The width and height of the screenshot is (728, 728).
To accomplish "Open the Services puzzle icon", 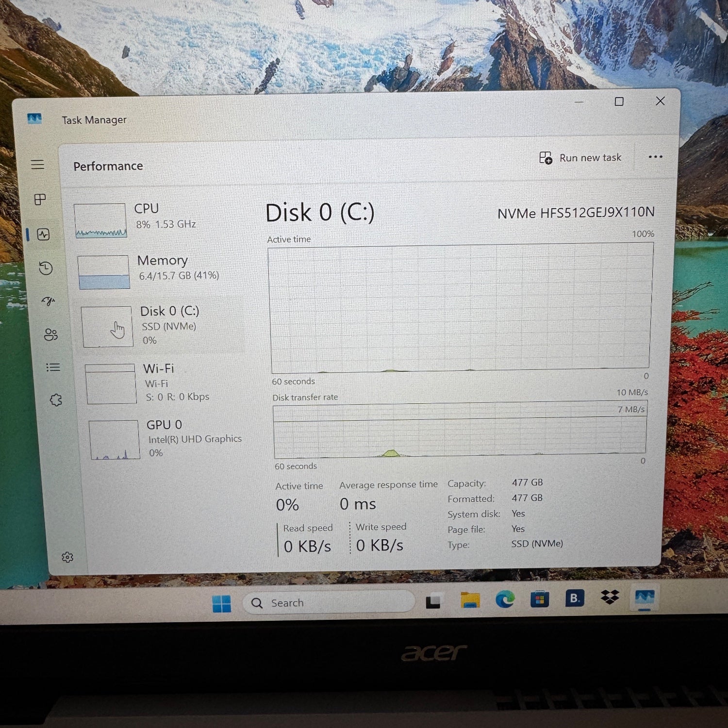I will (x=56, y=400).
